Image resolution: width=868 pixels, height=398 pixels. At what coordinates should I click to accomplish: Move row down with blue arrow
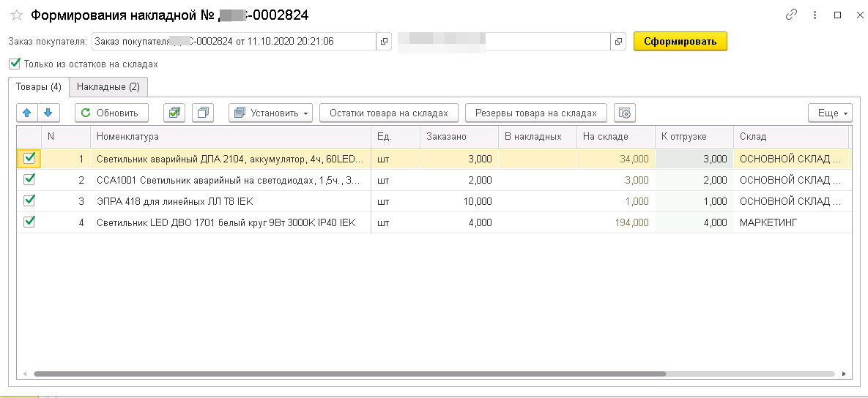pyautogui.click(x=48, y=113)
